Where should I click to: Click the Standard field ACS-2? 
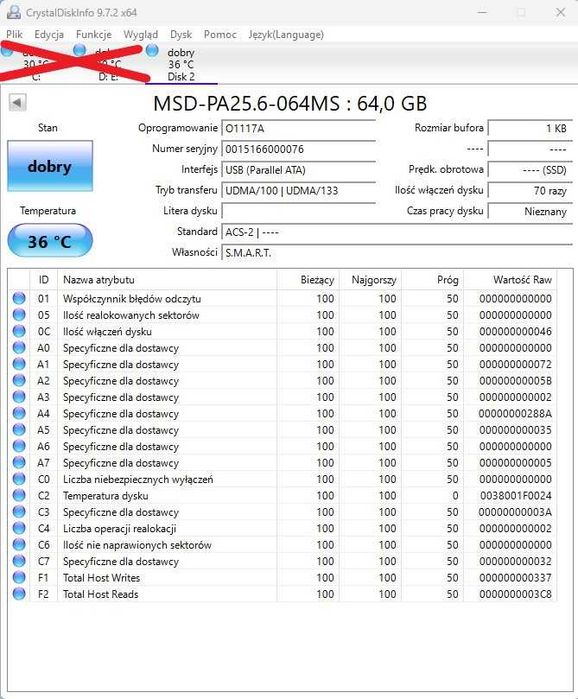(397, 232)
